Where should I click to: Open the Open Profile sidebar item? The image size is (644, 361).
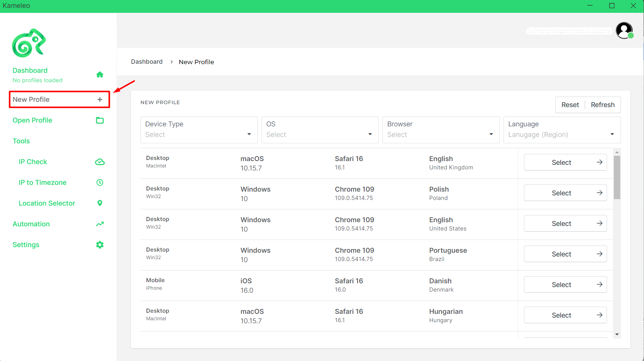(32, 120)
